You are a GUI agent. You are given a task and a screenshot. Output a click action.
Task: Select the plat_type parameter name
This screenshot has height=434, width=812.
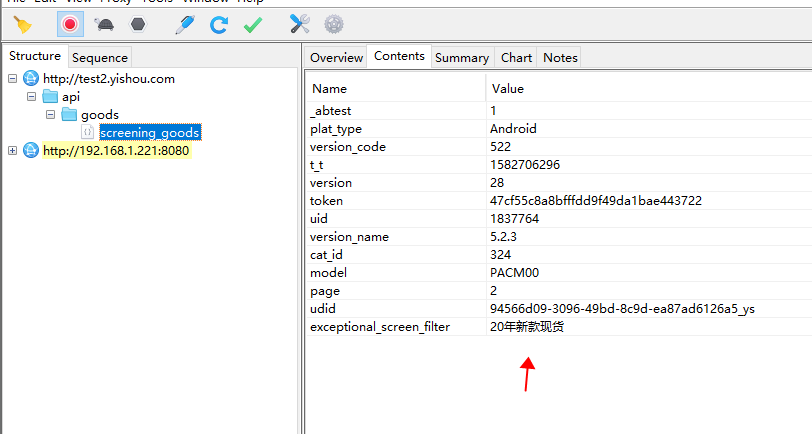pyautogui.click(x=336, y=129)
